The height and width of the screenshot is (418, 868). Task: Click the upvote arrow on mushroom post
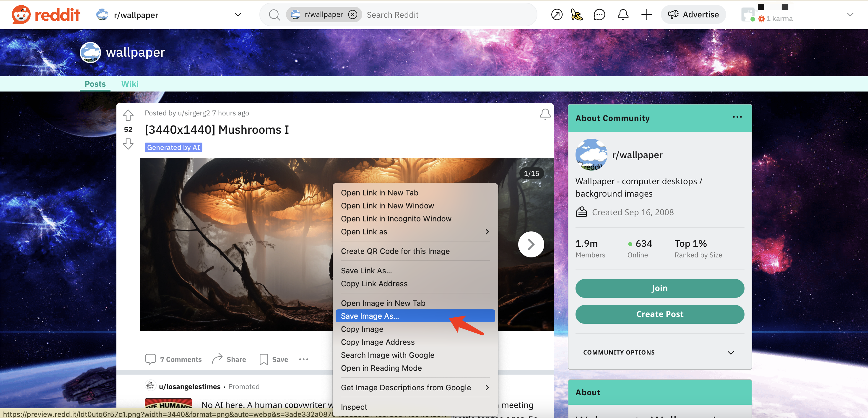128,115
